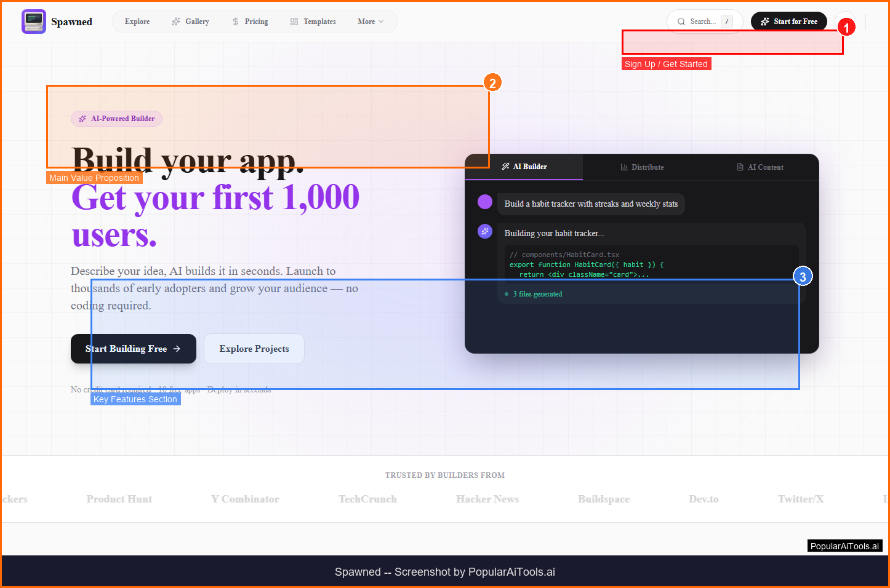
Task: Click the grid icon beside Templates
Action: click(294, 22)
